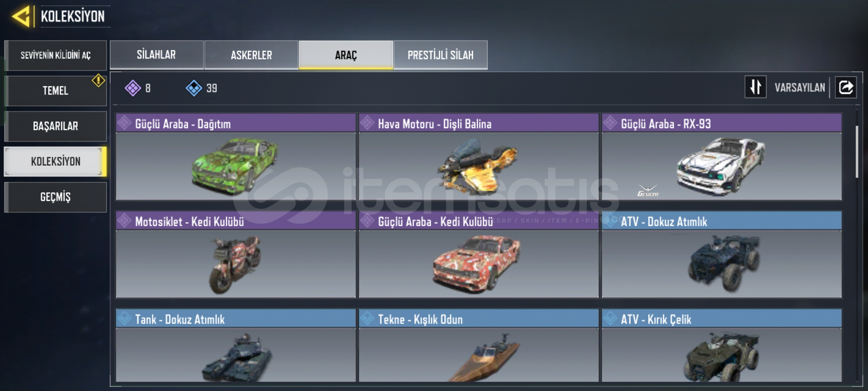868x391 pixels.
Task: Choose the Dişli Balina hoverbike skin
Action: click(479, 157)
